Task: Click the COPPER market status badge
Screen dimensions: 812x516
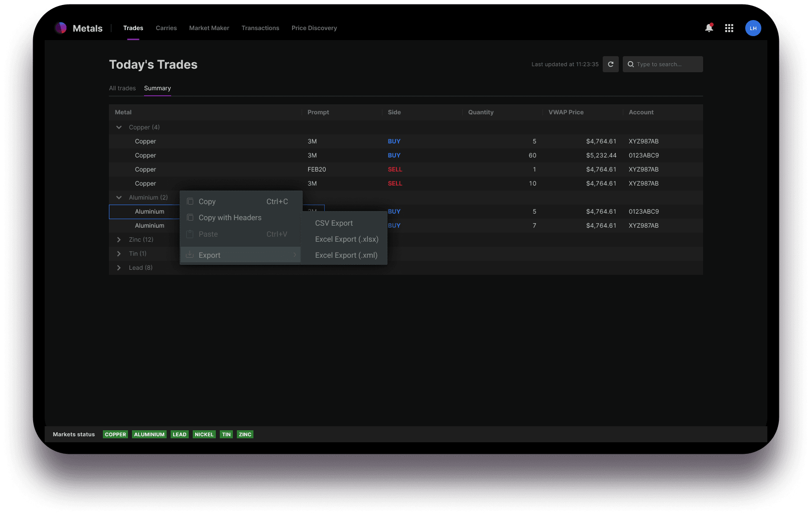Action: (115, 434)
